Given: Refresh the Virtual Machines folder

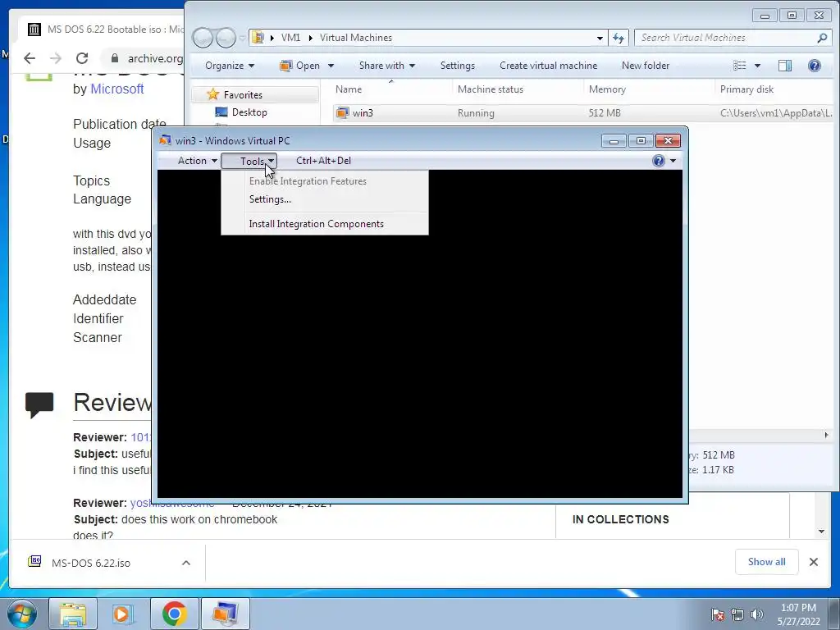Looking at the screenshot, I should pyautogui.click(x=619, y=38).
